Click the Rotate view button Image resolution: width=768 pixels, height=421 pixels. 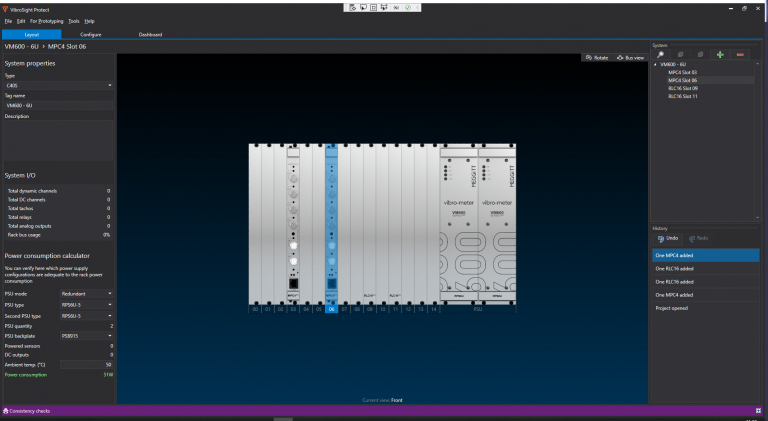pyautogui.click(x=596, y=57)
